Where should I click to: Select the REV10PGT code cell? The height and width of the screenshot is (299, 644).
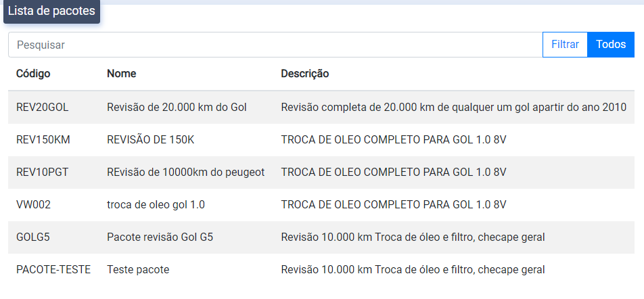[43, 172]
